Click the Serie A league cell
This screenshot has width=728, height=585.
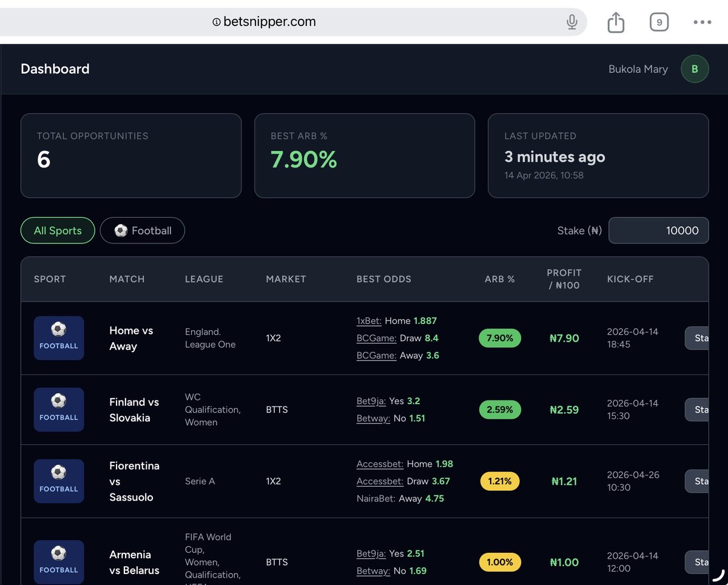(x=200, y=481)
